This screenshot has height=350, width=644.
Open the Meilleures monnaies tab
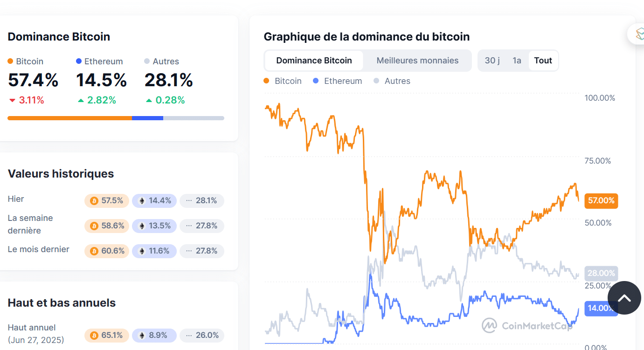click(417, 61)
